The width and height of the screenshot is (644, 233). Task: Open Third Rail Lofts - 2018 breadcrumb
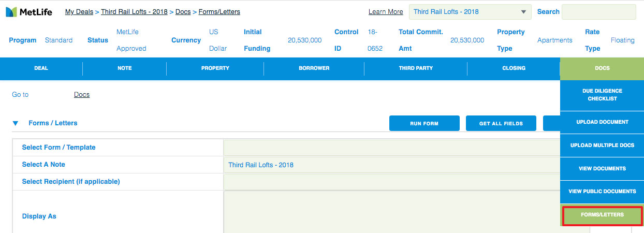134,11
